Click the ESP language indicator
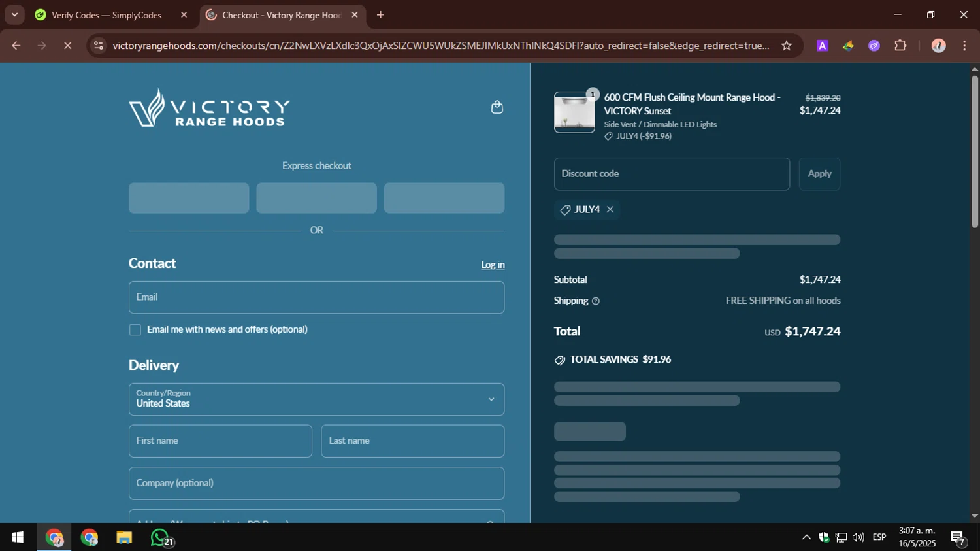Screen dimensions: 980x551 click(x=879, y=537)
